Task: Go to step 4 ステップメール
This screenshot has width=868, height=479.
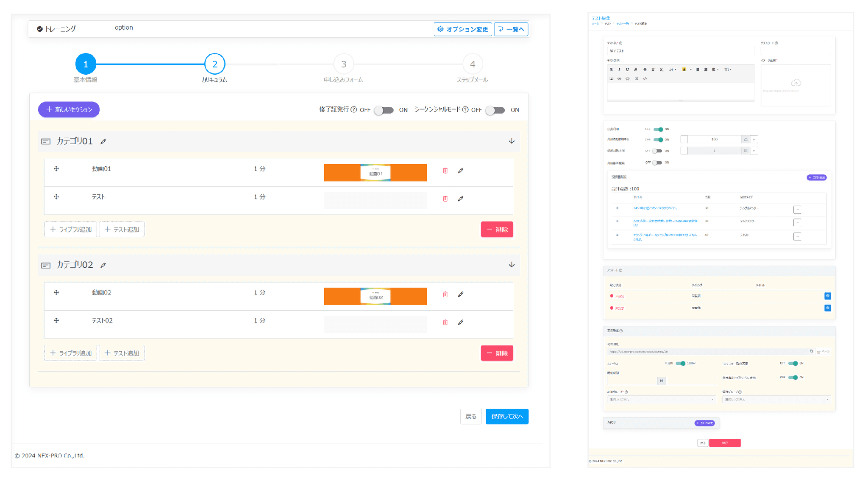Action: (x=472, y=64)
